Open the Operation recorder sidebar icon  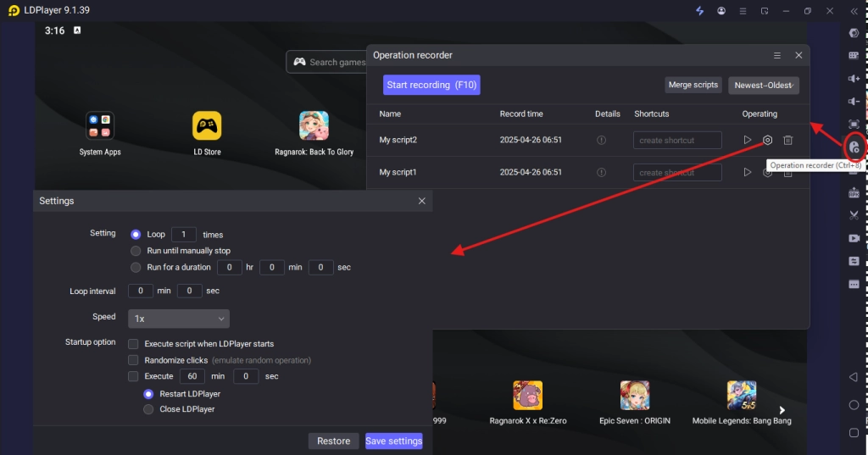(x=854, y=147)
